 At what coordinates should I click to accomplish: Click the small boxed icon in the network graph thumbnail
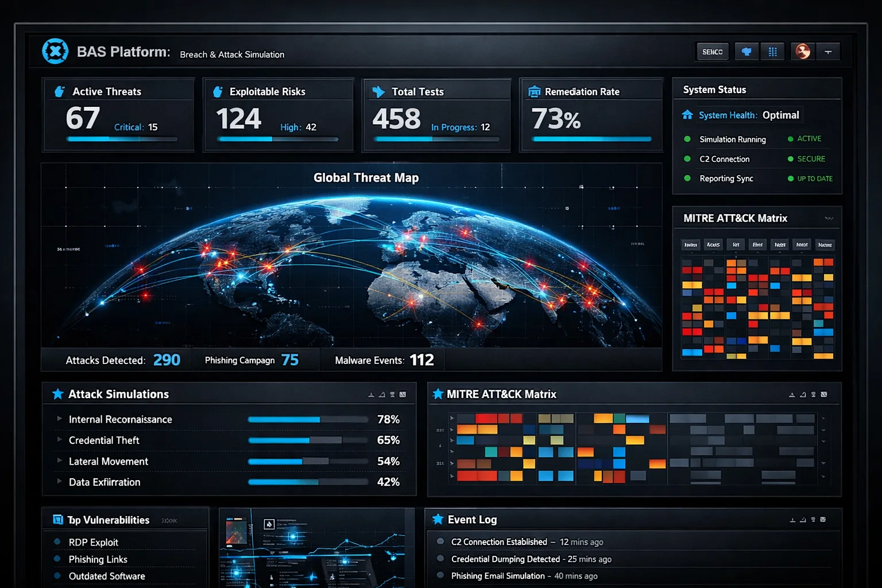[x=269, y=524]
